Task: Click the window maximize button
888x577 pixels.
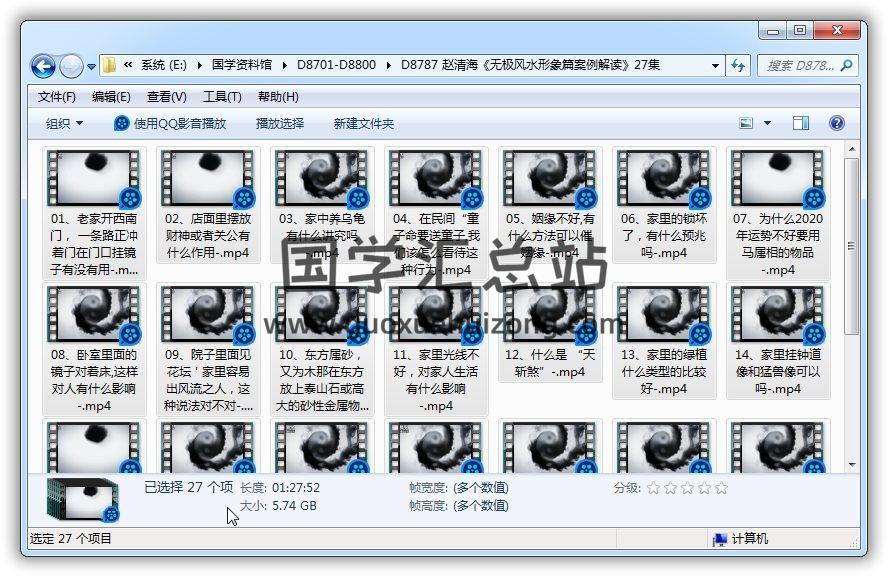Action: coord(800,31)
